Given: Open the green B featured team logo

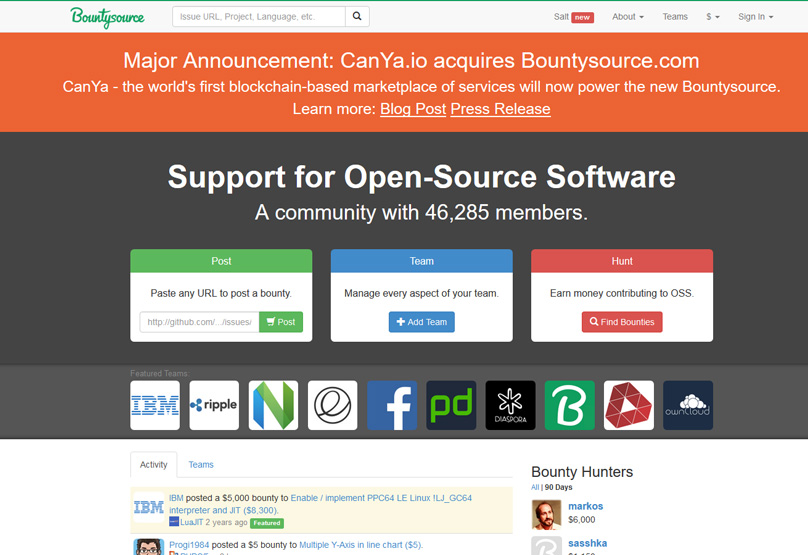Looking at the screenshot, I should coord(569,405).
